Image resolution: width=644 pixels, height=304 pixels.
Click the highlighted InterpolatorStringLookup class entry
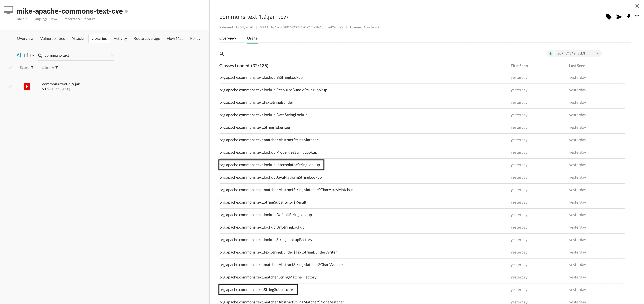[270, 164]
